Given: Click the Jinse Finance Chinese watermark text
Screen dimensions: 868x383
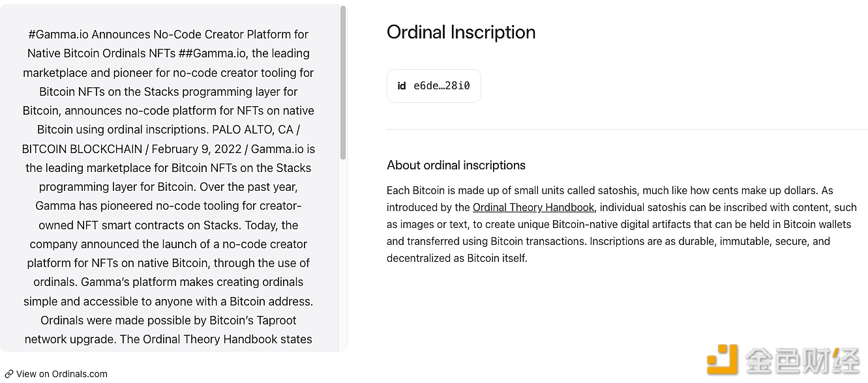Looking at the screenshot, I should pos(803,359).
